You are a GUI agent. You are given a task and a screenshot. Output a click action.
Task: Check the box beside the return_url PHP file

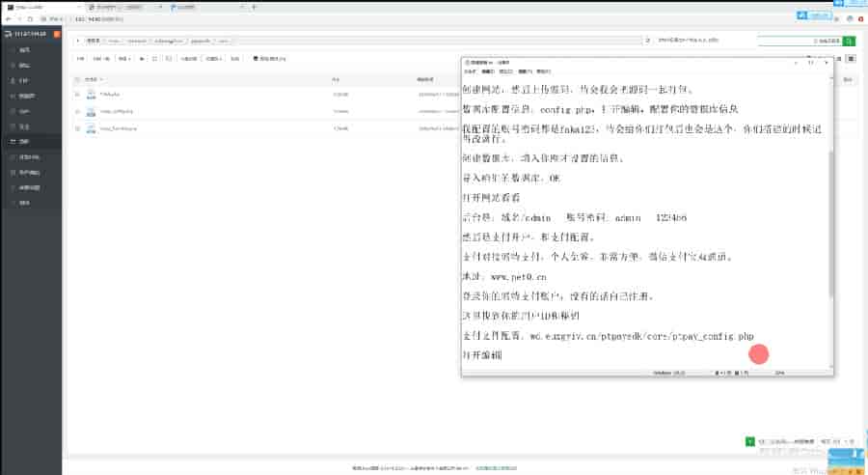(77, 127)
